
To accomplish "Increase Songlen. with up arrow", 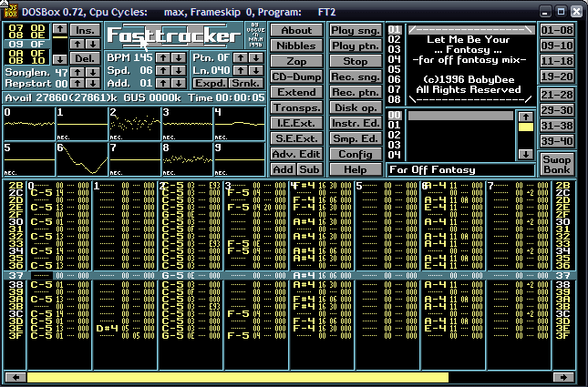I will pos(77,72).
